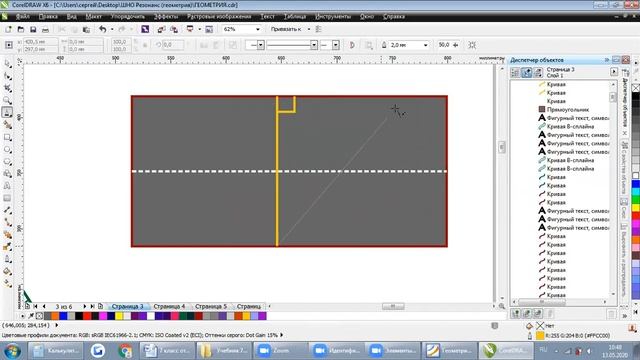Toggle Edit Across Layers in Object Manager
The width and height of the screenshot is (640, 360).
pyautogui.click(x=527, y=73)
